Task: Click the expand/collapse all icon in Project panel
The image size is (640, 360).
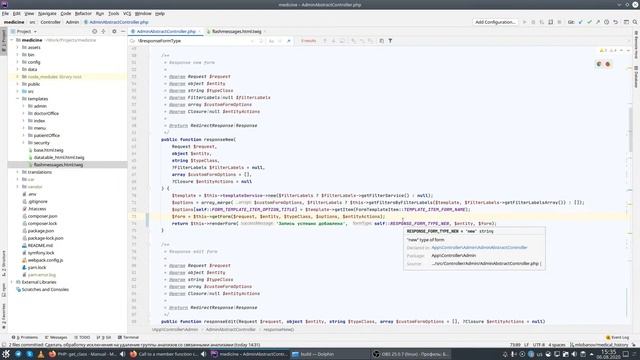Action: coord(104,31)
